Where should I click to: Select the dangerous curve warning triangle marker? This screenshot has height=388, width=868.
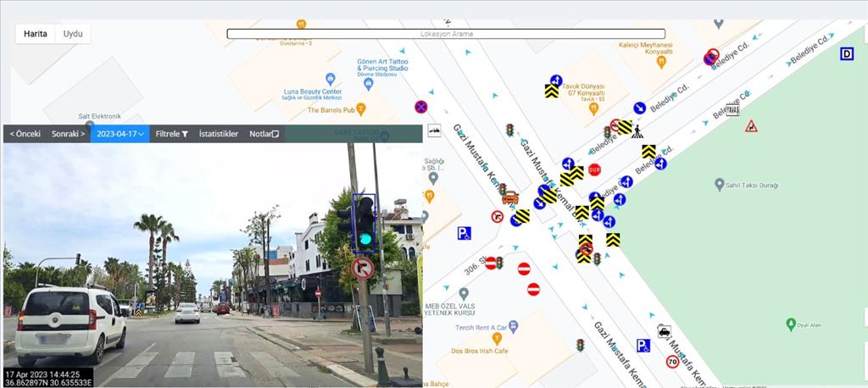pos(751,127)
